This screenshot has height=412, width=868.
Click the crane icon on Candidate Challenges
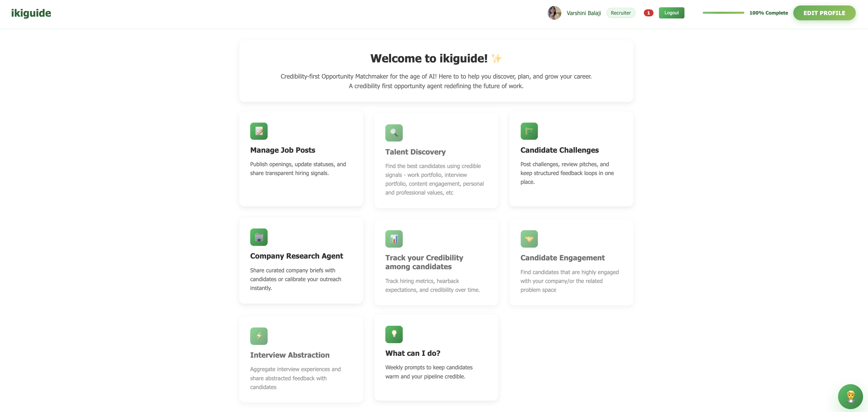click(529, 131)
